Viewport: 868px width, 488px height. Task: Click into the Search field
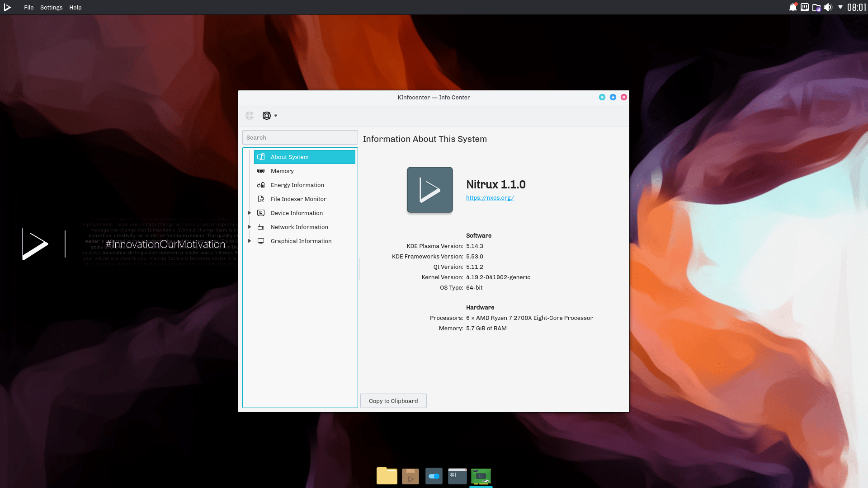point(300,137)
